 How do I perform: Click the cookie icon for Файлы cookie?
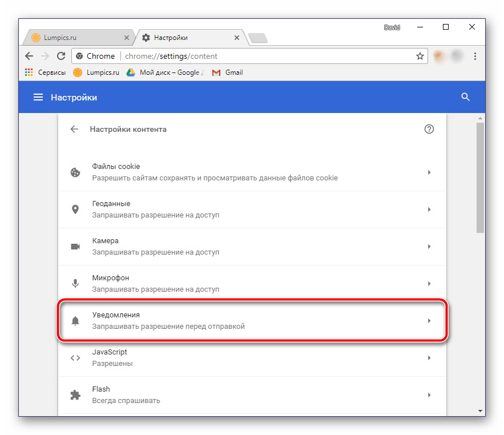pos(75,172)
